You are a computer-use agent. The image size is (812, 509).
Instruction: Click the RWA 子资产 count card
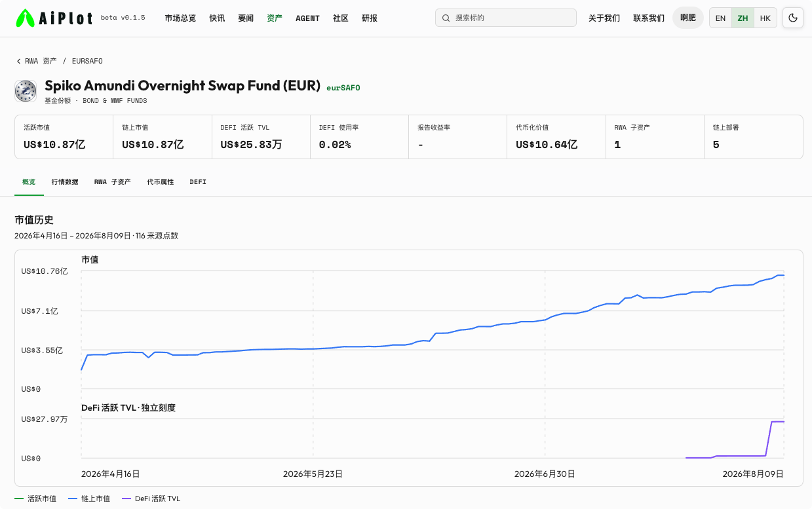tap(655, 137)
